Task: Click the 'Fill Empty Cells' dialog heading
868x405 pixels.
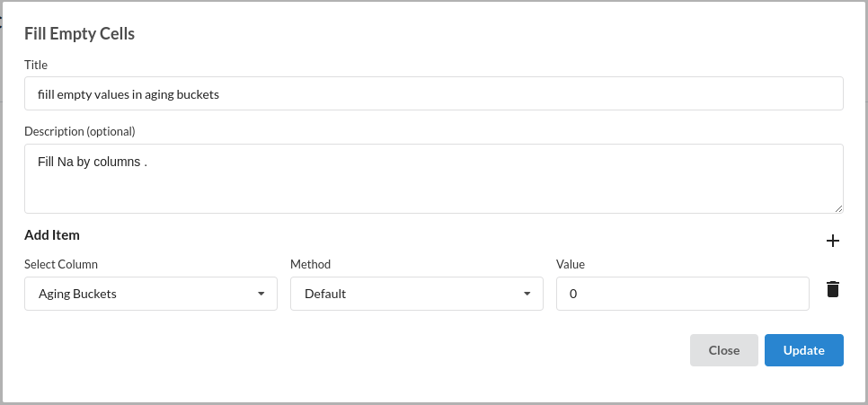Action: click(80, 34)
